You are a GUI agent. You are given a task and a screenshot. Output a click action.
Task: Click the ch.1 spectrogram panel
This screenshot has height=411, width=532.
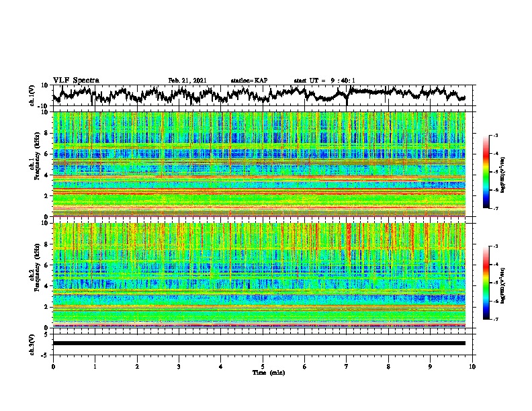point(259,164)
